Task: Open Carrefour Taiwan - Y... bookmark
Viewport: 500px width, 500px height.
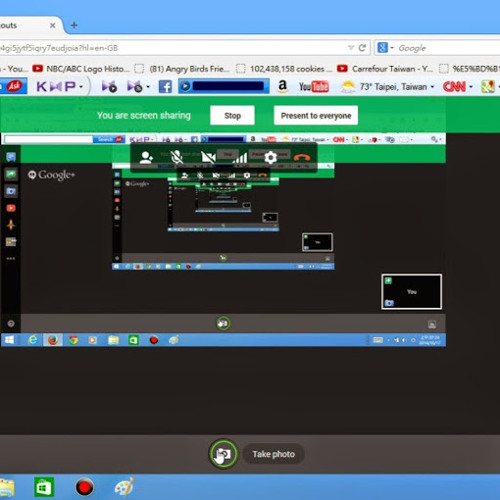Action: point(385,69)
